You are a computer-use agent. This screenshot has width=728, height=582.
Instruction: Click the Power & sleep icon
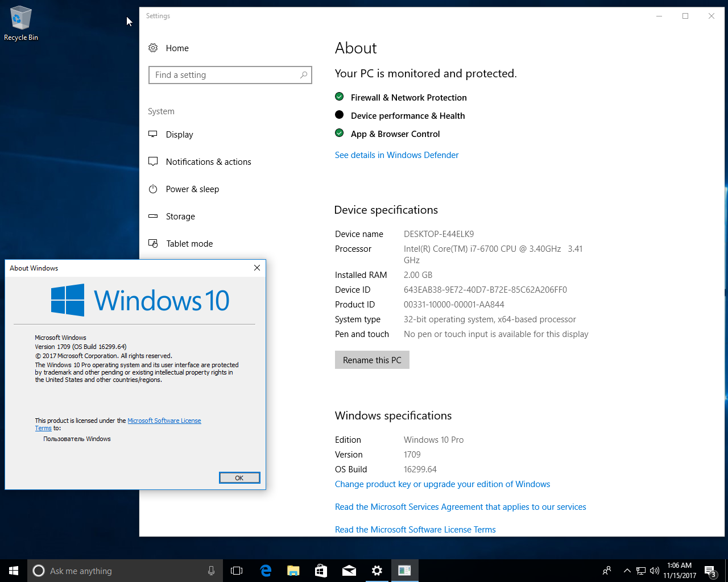153,189
